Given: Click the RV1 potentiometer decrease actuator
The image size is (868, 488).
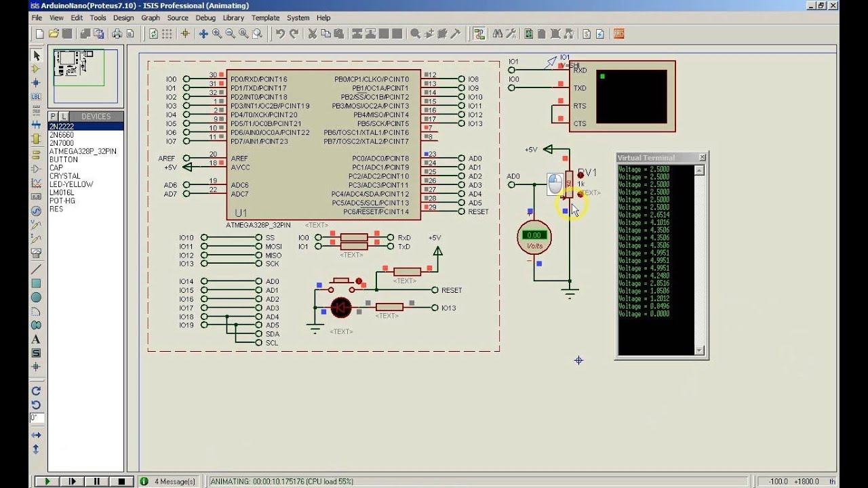Looking at the screenshot, I should pos(580,195).
